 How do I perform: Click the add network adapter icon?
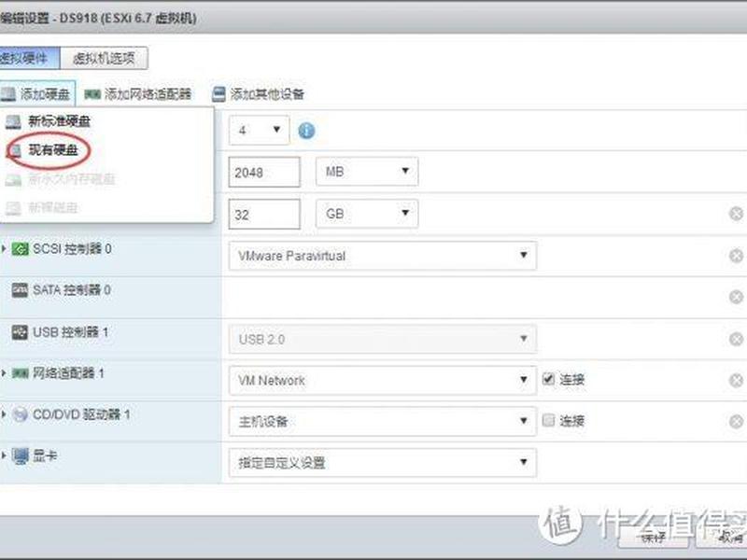pyautogui.click(x=92, y=94)
